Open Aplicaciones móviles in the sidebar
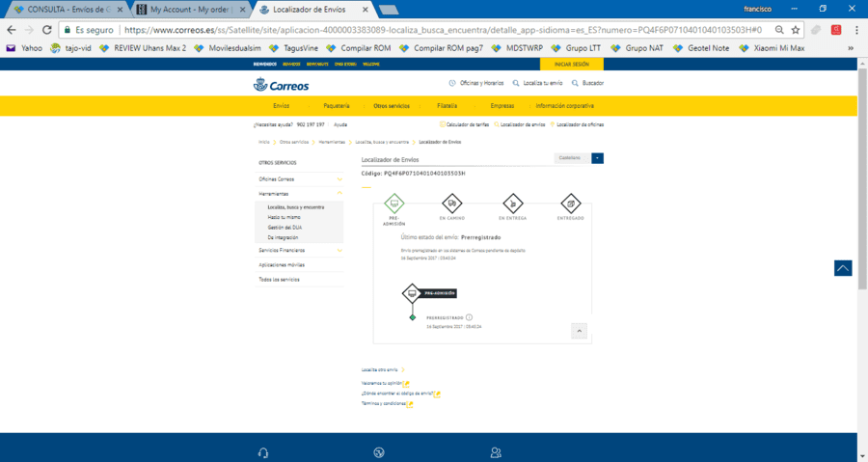The image size is (868, 462). (282, 265)
